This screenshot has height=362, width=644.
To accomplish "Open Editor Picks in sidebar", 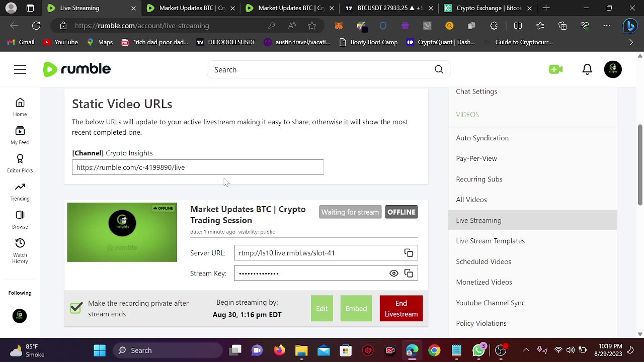I will click(x=20, y=163).
